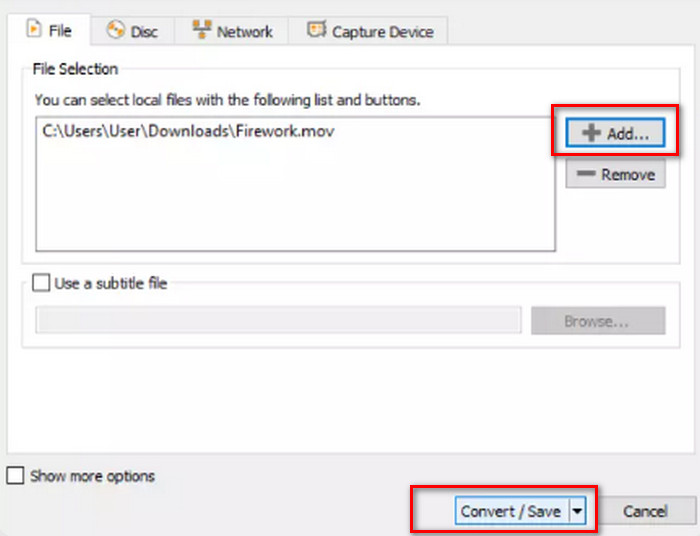Image resolution: width=700 pixels, height=536 pixels.
Task: Open the Network tab
Action: [232, 31]
